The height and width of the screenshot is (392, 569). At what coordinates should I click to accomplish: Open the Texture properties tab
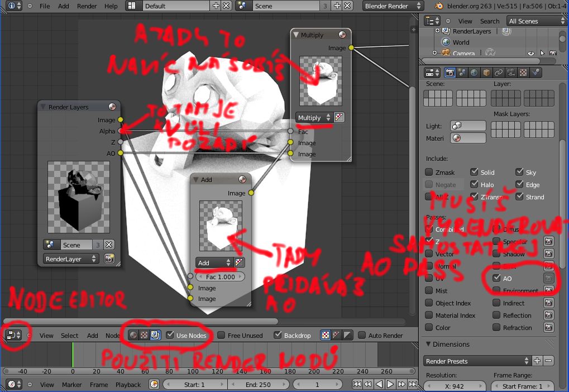click(523, 73)
